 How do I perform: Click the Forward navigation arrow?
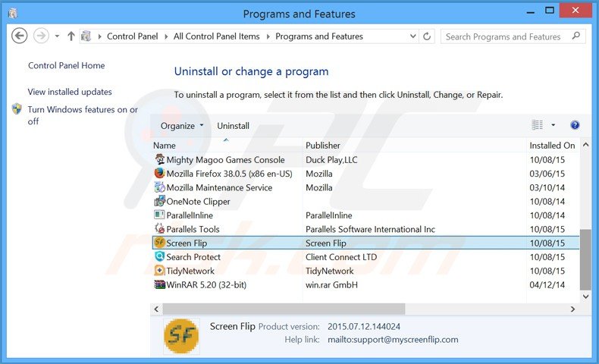point(41,36)
